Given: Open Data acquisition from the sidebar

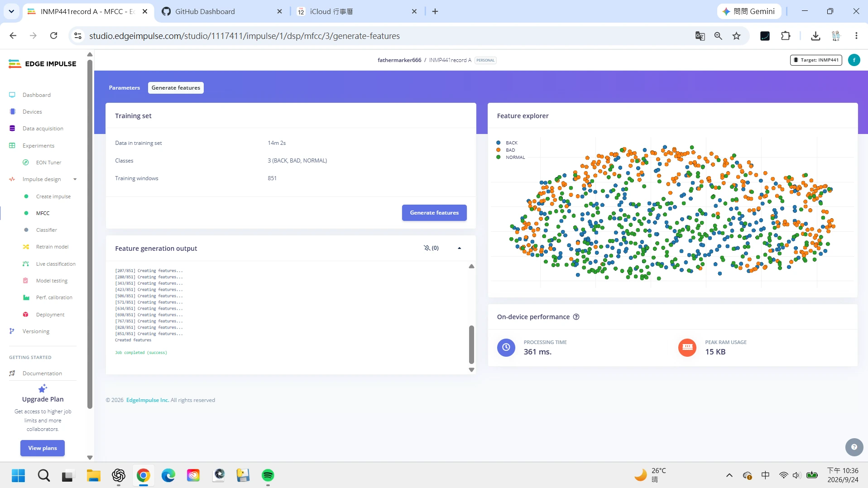Looking at the screenshot, I should click(43, 129).
